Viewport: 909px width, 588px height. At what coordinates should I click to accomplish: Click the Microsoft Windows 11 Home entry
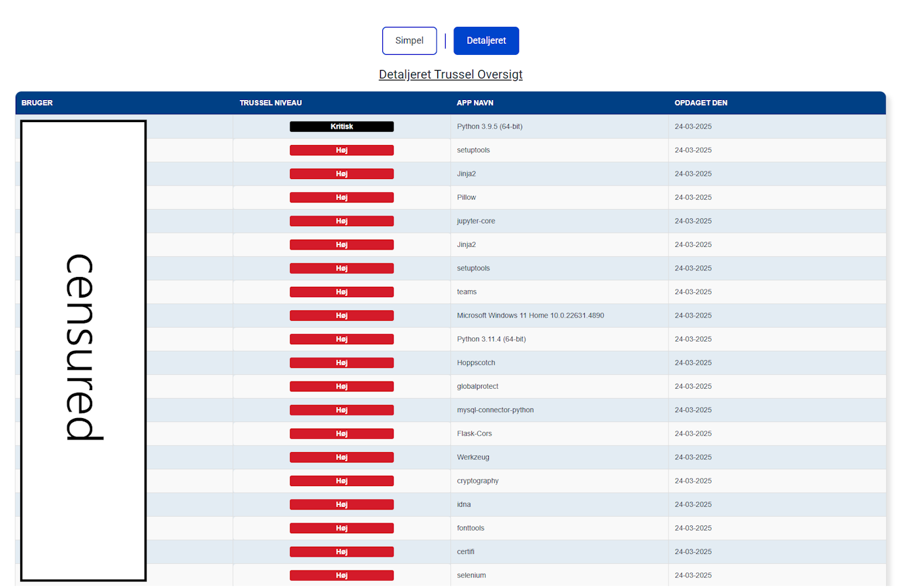coord(530,316)
